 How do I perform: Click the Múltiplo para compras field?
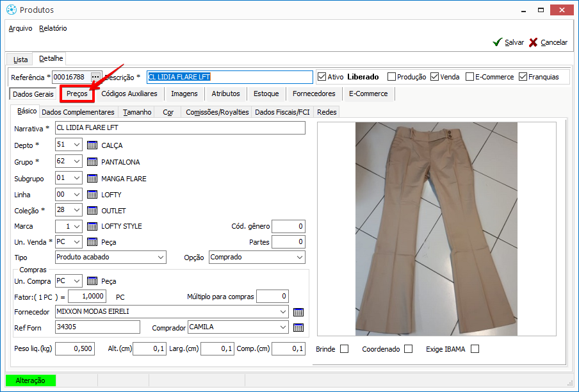click(x=272, y=297)
